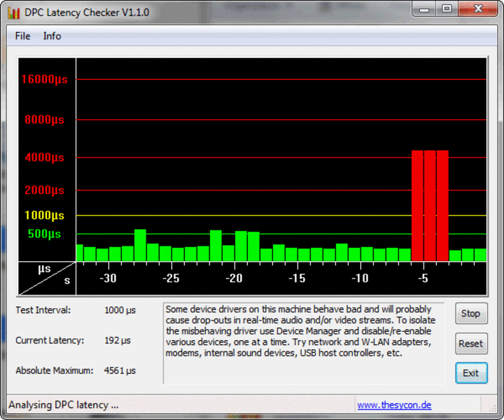Click the µs/s axis units corner label
This screenshot has width=504, height=420.
coord(47,279)
